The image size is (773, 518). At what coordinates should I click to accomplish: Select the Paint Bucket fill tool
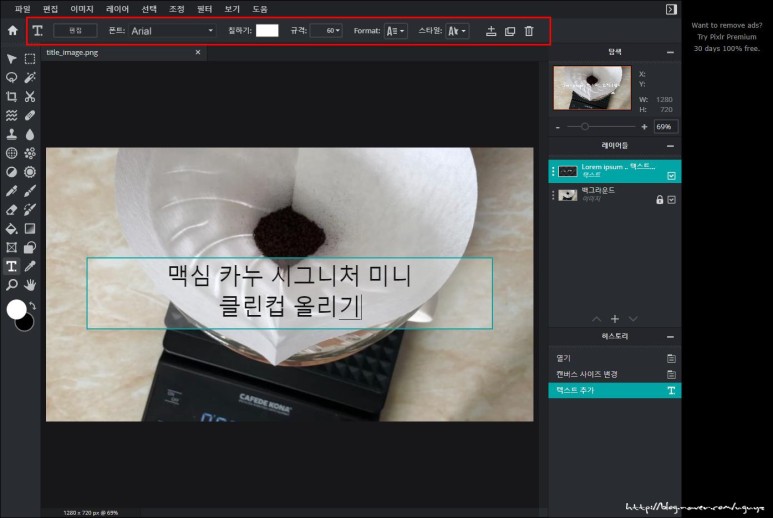(11, 229)
